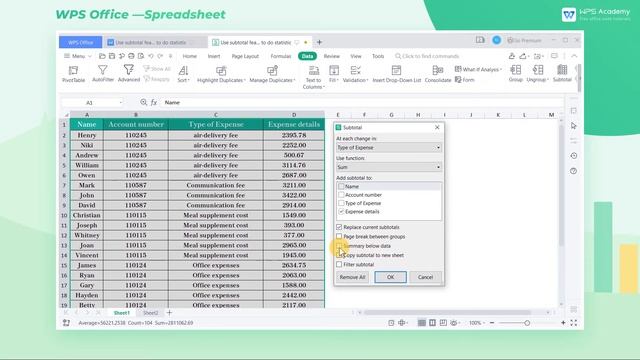
Task: Toggle Replace current subtotals checkbox
Action: point(339,227)
